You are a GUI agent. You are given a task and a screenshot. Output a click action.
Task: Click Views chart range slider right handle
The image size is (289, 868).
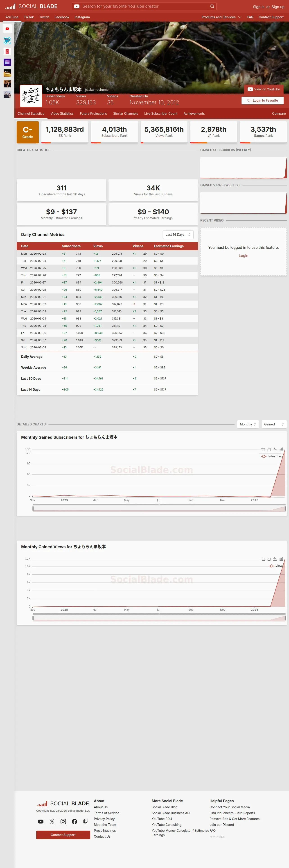point(285,618)
